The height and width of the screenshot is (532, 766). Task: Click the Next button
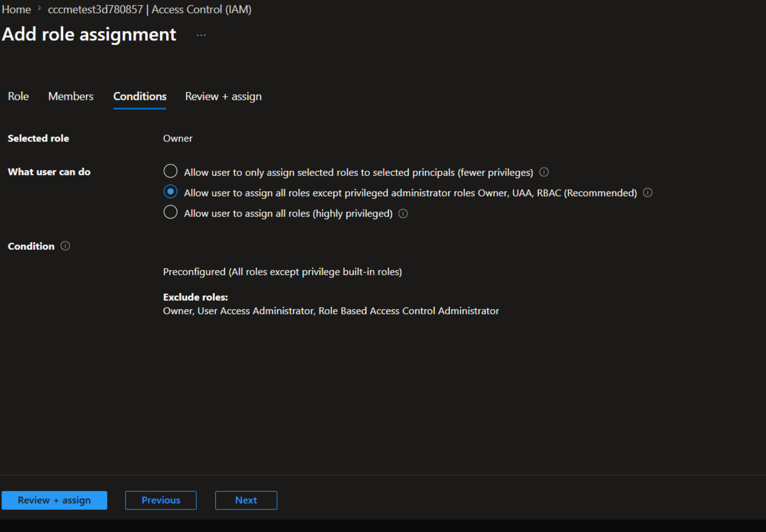click(246, 500)
